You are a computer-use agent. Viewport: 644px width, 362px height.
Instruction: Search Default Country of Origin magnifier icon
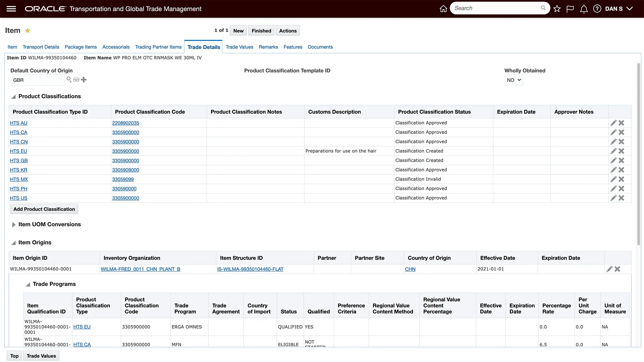point(69,79)
